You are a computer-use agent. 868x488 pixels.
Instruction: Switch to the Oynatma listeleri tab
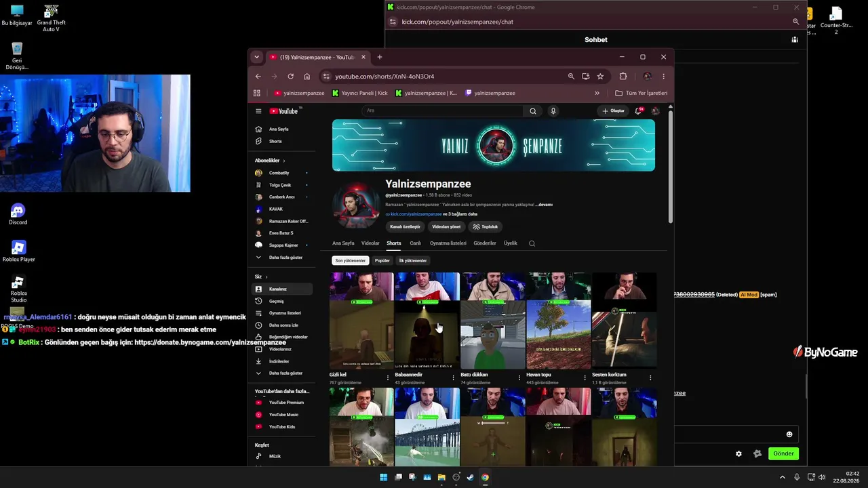click(448, 243)
